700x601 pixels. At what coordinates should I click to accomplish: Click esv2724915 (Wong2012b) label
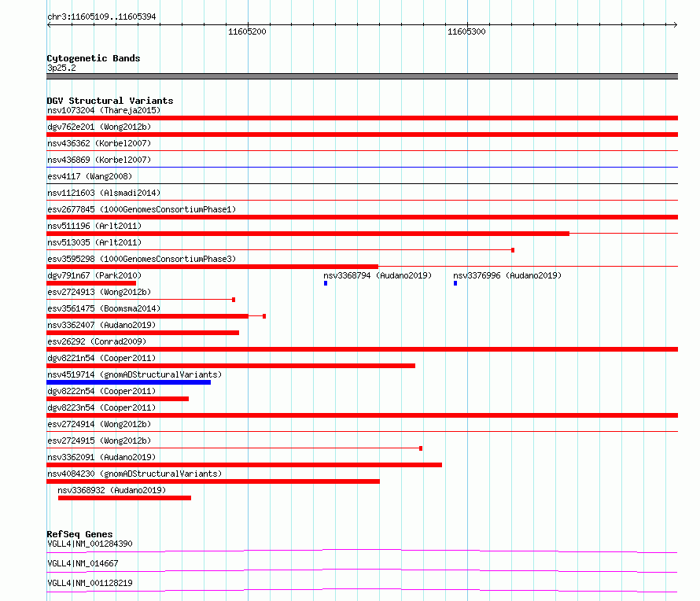click(99, 441)
